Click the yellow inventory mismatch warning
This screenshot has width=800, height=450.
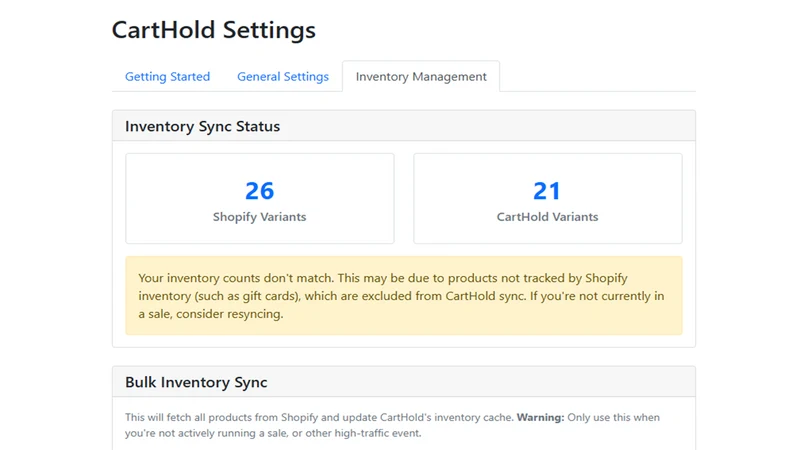[x=404, y=295]
